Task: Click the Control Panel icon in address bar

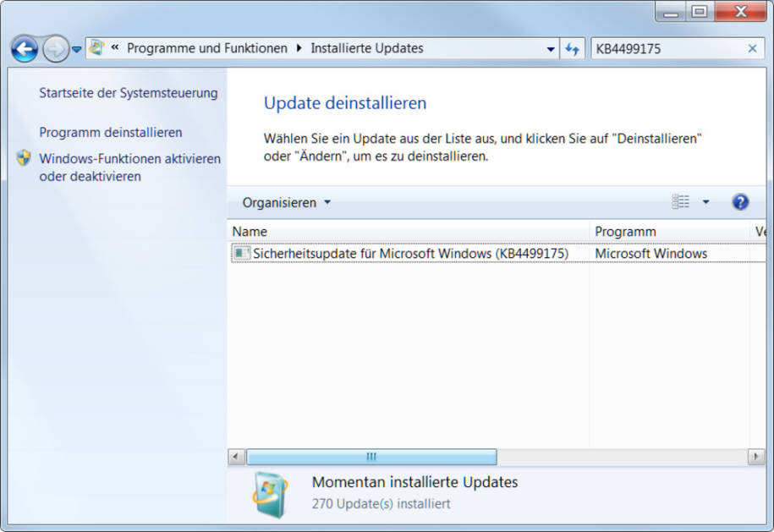Action: point(96,48)
